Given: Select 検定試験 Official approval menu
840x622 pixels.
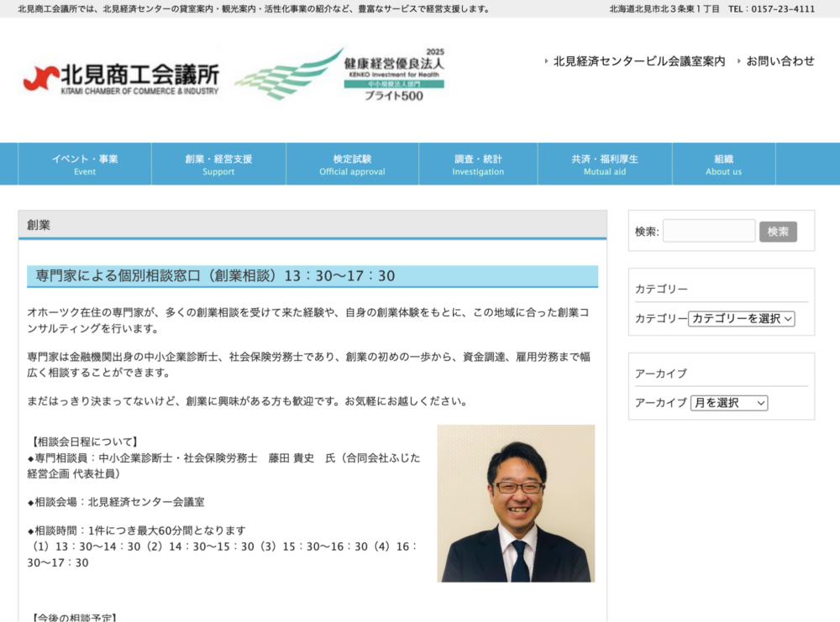Looking at the screenshot, I should tap(352, 165).
